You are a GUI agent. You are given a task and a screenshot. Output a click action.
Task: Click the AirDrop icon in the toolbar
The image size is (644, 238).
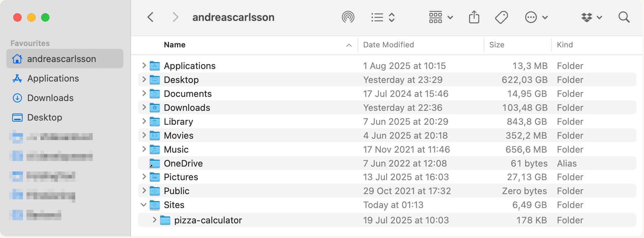pos(348,17)
